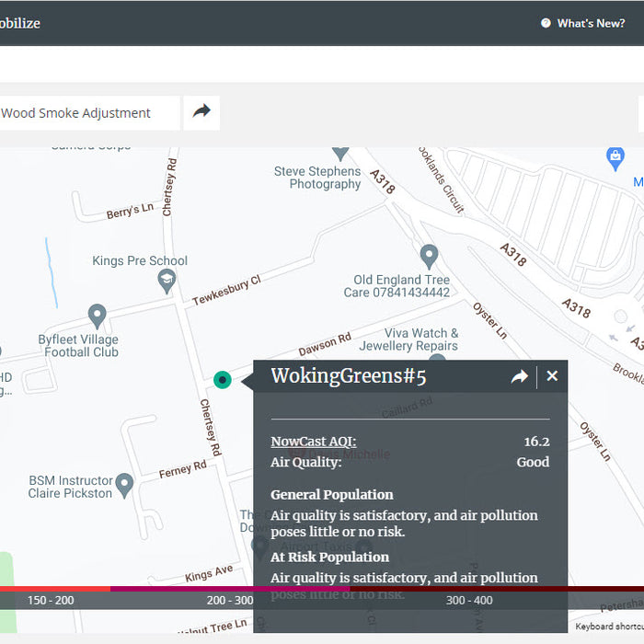Image resolution: width=644 pixels, height=644 pixels.
Task: Close the WokingGreens#5 info popup
Action: pyautogui.click(x=552, y=375)
